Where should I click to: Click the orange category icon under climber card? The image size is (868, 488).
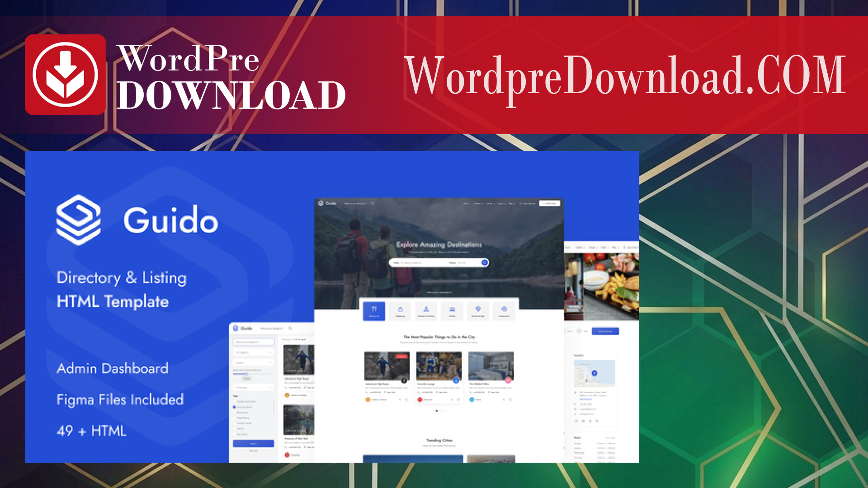click(368, 400)
